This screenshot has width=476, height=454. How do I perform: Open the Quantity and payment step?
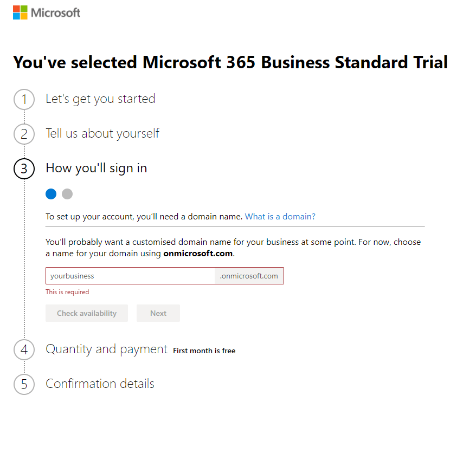click(x=106, y=349)
